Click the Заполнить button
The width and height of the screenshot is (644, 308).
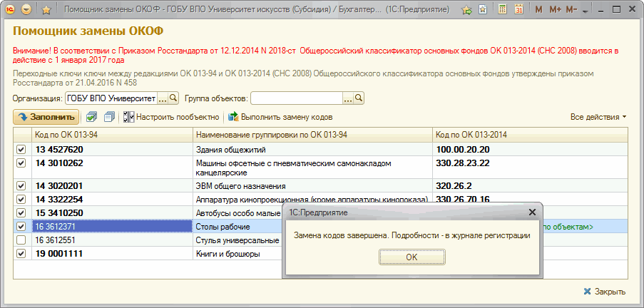(46, 117)
